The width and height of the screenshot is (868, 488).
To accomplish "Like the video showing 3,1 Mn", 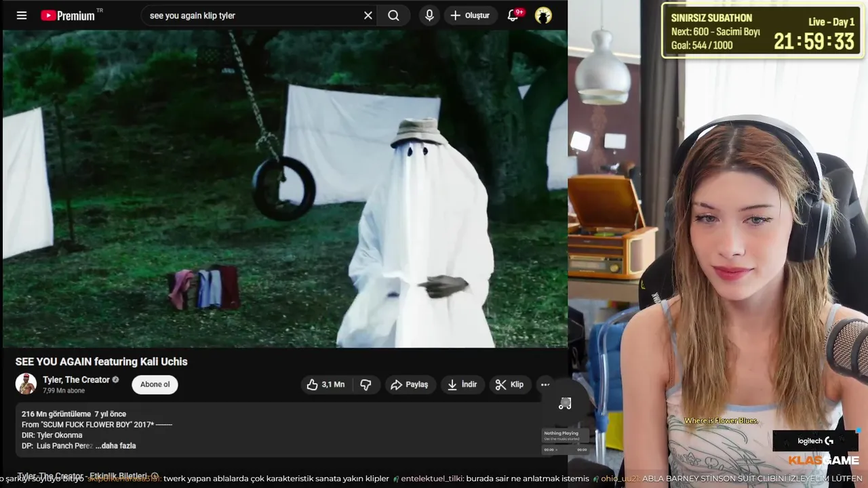I will pos(325,384).
